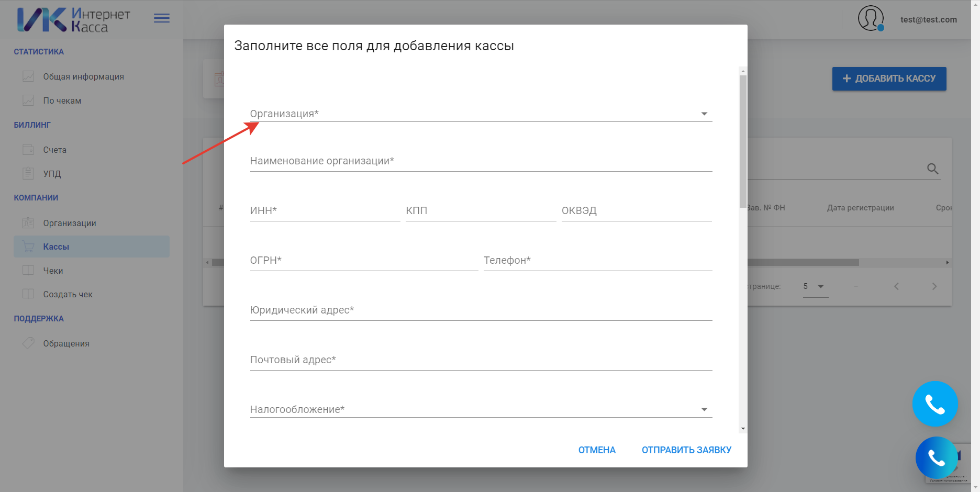Viewport: 980px width, 492px height.
Task: Click the icon beside Чеки
Action: 28,271
